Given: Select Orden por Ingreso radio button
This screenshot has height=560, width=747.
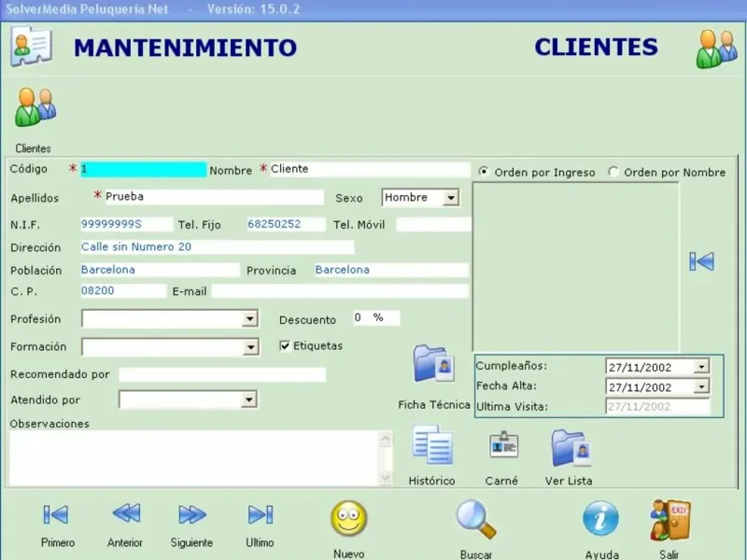Looking at the screenshot, I should pyautogui.click(x=484, y=172).
